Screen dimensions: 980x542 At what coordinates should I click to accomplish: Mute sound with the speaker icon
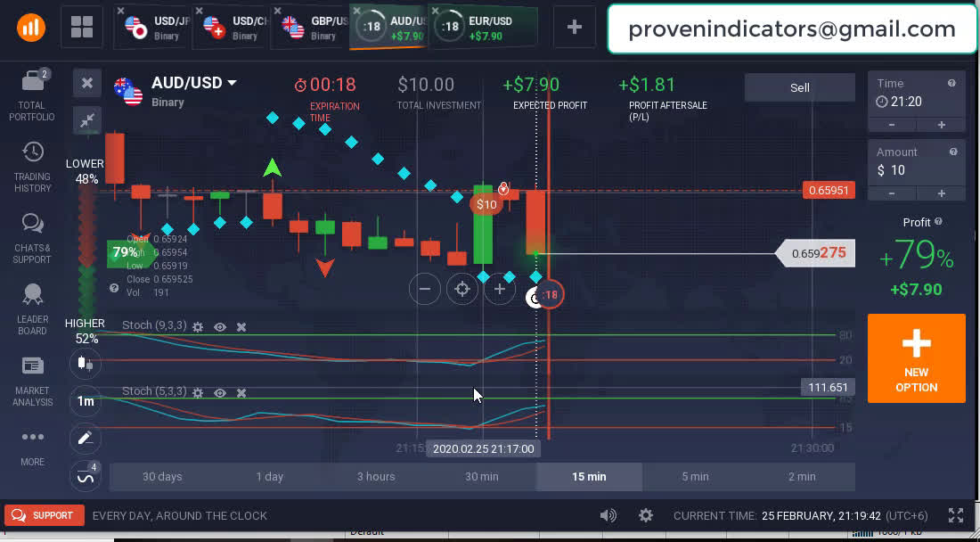[x=608, y=515]
